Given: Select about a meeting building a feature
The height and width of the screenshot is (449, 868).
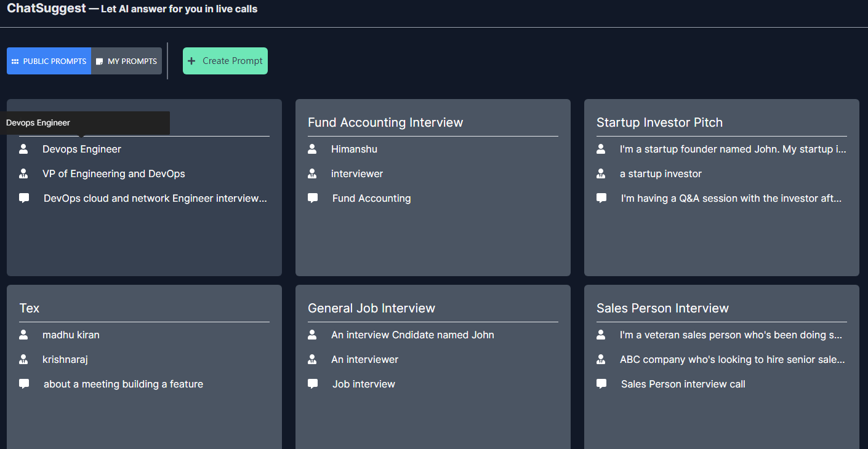Looking at the screenshot, I should (x=123, y=384).
